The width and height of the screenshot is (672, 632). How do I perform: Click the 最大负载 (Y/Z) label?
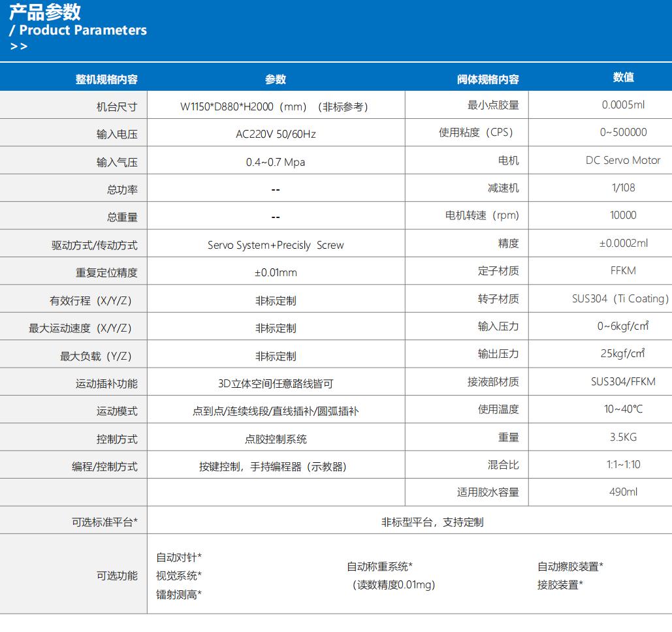point(97,356)
